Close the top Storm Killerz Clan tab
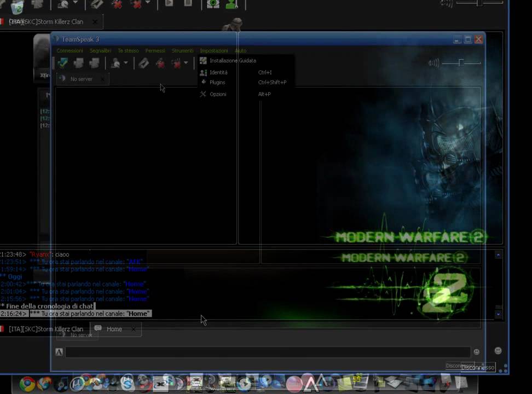The height and width of the screenshot is (394, 532). (95, 22)
